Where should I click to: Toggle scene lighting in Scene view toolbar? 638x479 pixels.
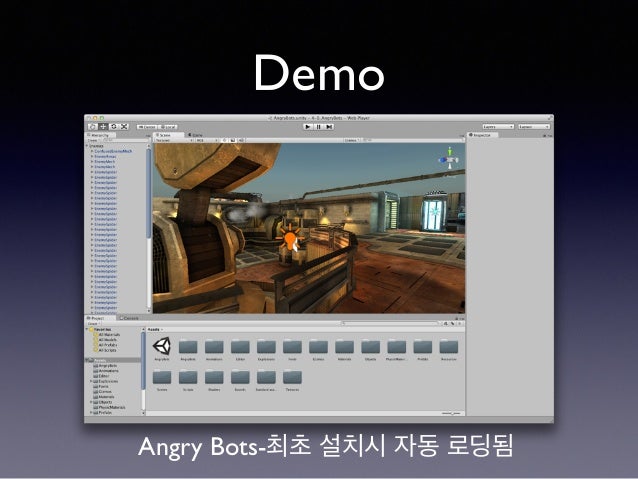225,140
